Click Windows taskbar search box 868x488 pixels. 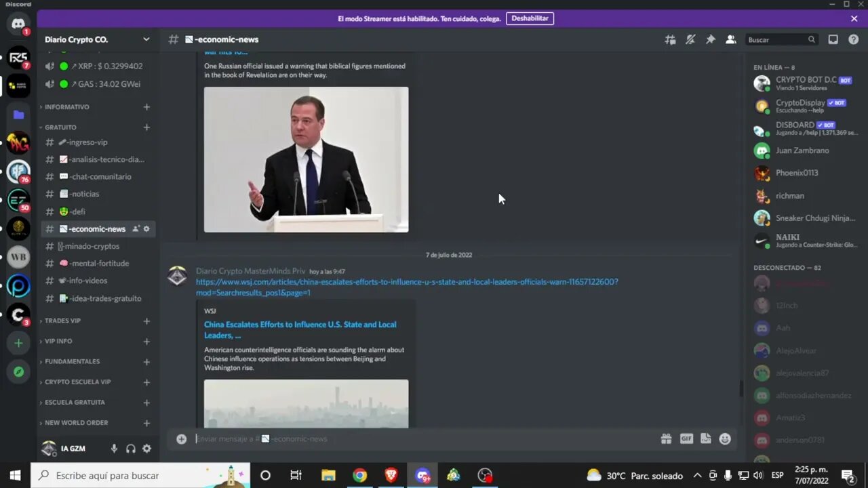140,475
